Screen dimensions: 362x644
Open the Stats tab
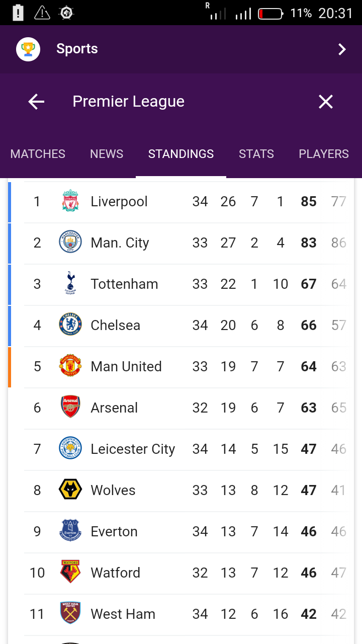[x=256, y=154]
